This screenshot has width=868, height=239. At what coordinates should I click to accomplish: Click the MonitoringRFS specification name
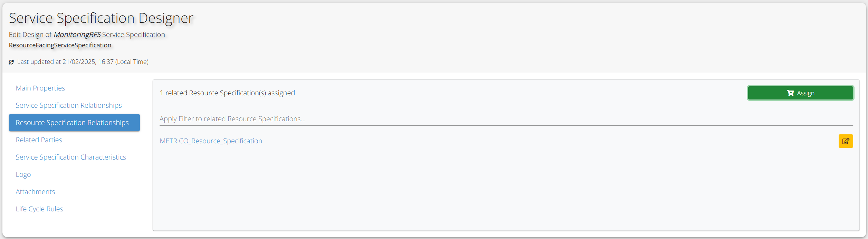[77, 35]
